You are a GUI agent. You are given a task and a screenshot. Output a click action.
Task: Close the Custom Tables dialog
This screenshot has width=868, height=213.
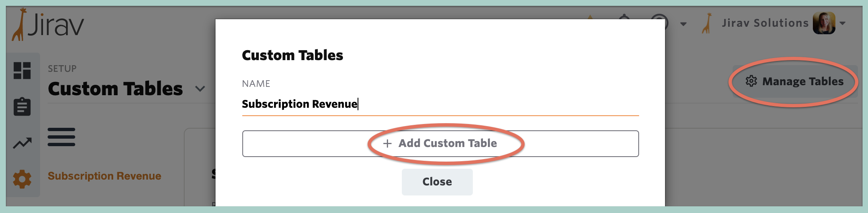coord(437,182)
